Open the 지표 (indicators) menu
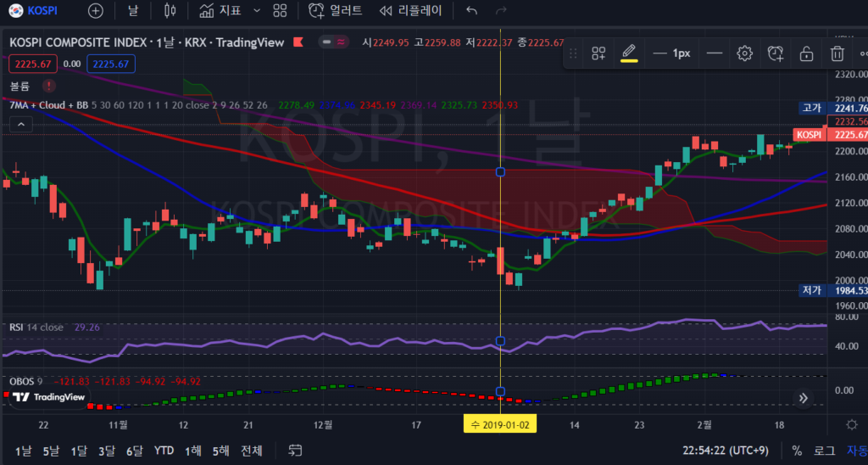The width and height of the screenshot is (868, 465). [220, 11]
